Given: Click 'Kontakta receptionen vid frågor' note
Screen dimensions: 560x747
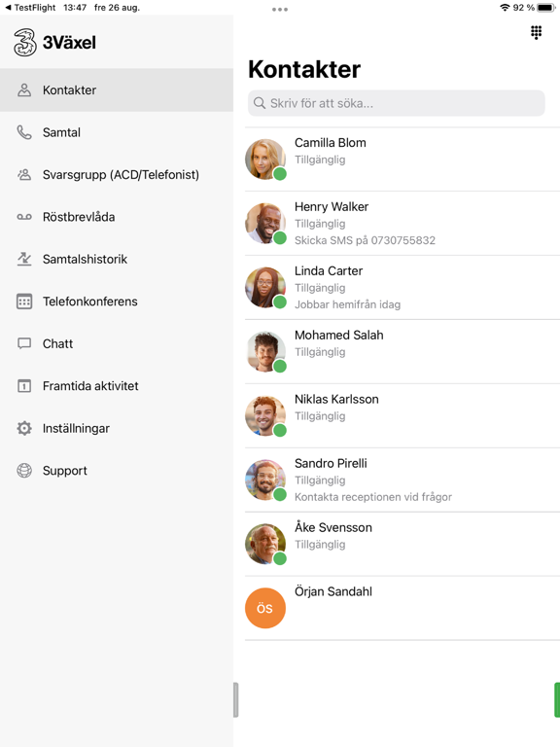Looking at the screenshot, I should tap(373, 497).
